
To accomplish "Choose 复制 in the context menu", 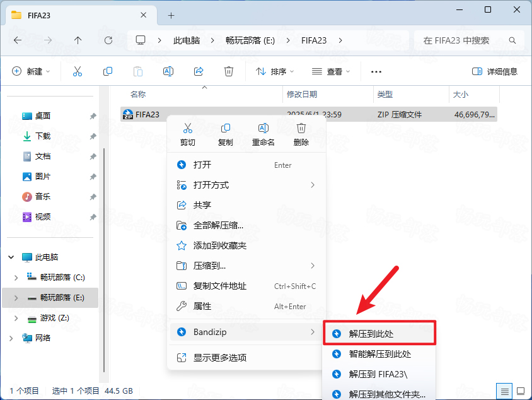I will [225, 134].
